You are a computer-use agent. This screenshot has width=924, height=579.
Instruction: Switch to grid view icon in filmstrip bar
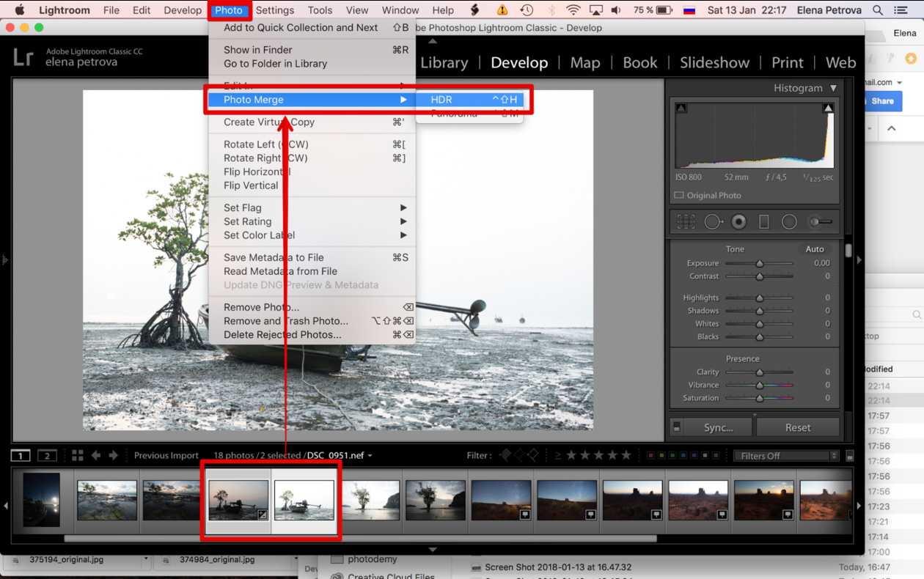[x=77, y=456]
